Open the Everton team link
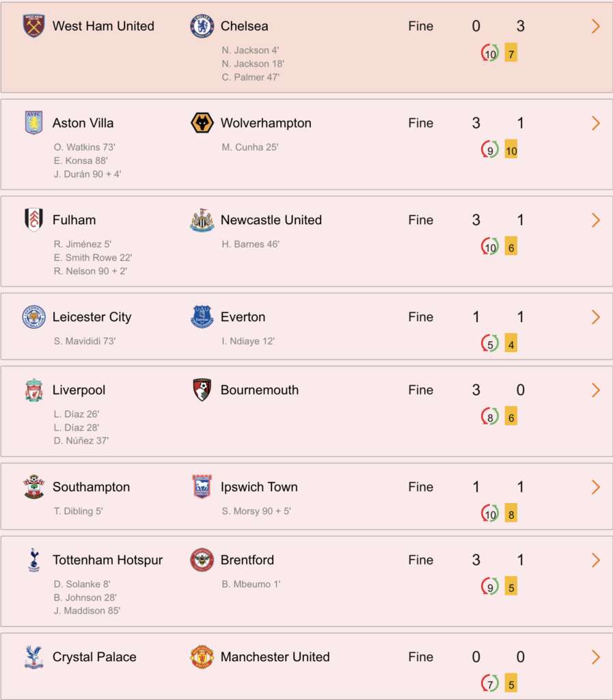 (243, 317)
